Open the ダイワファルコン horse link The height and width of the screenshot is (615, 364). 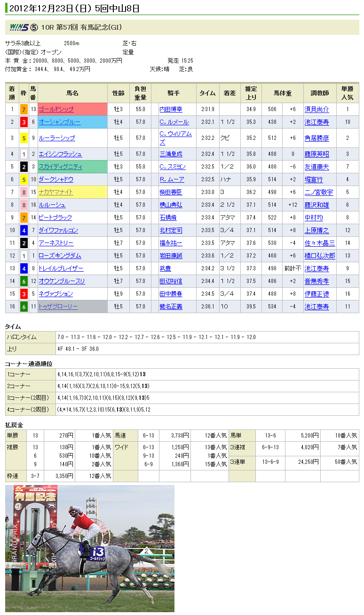pos(59,230)
